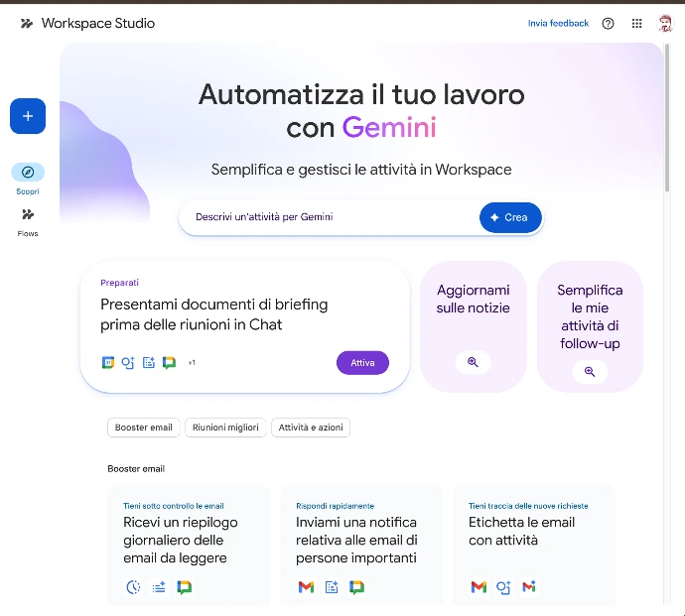This screenshot has width=685, height=616.
Task: Click the +1 more steps indicator
Action: point(192,362)
